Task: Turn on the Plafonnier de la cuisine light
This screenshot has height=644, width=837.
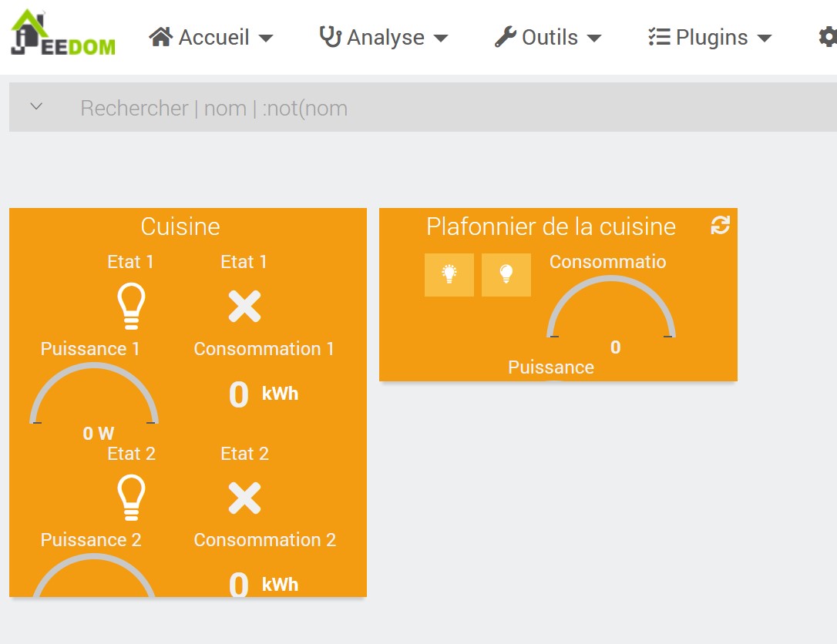Action: (x=449, y=274)
